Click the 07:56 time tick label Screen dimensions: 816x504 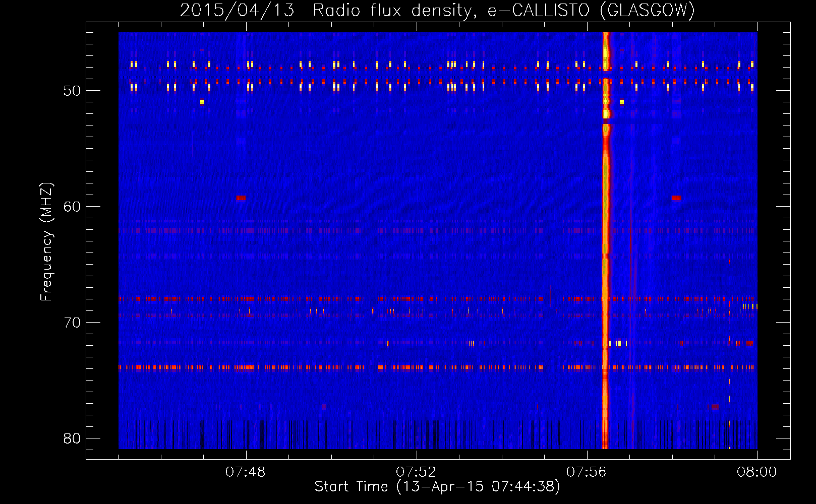click(587, 472)
